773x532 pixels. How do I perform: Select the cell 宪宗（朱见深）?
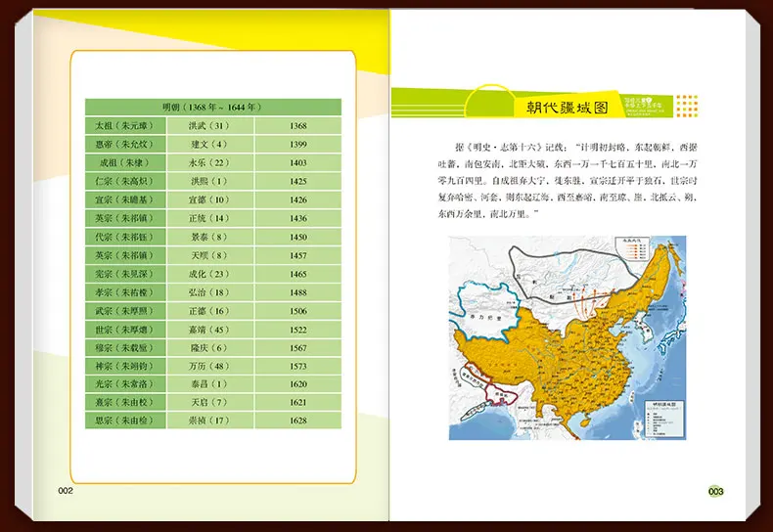[125, 274]
